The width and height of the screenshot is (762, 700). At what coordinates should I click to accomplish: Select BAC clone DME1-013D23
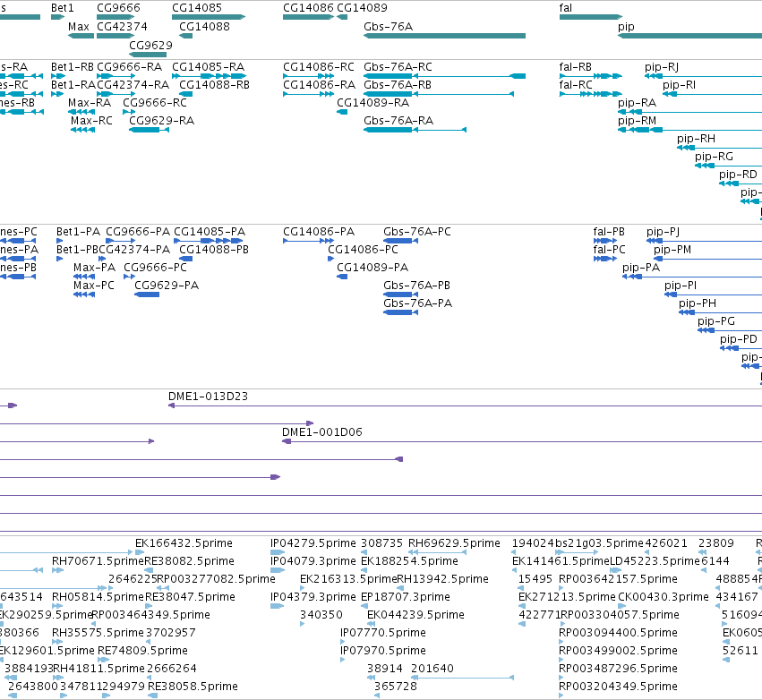coord(465,405)
